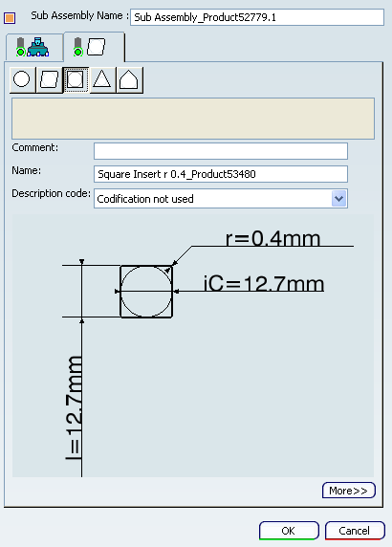Confirm the dialog with OK
Viewport: 392px width, 547px height.
[x=289, y=531]
